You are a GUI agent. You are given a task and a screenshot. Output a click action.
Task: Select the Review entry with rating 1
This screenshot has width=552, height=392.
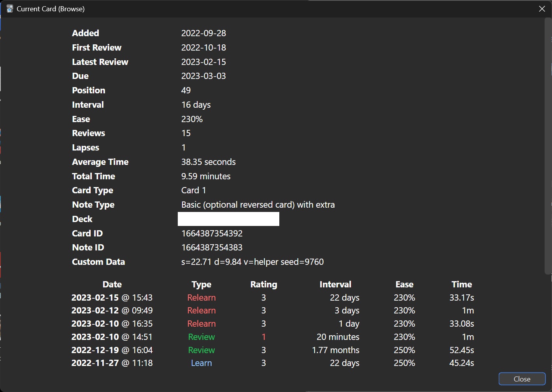tap(201, 337)
